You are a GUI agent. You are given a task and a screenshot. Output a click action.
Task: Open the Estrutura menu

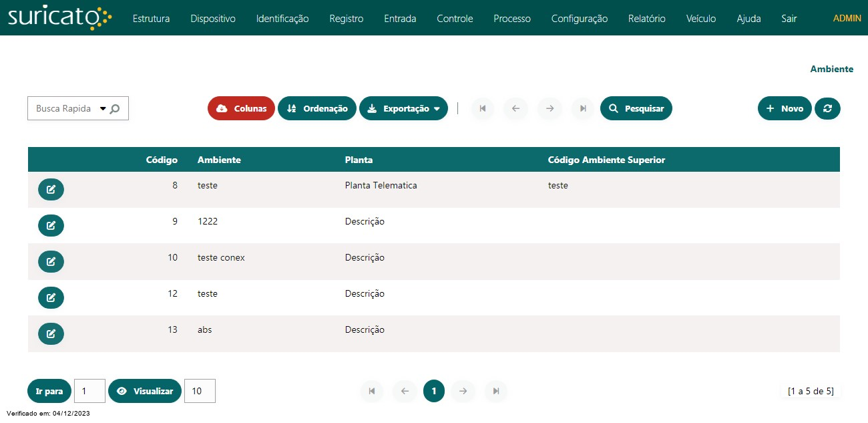[151, 19]
